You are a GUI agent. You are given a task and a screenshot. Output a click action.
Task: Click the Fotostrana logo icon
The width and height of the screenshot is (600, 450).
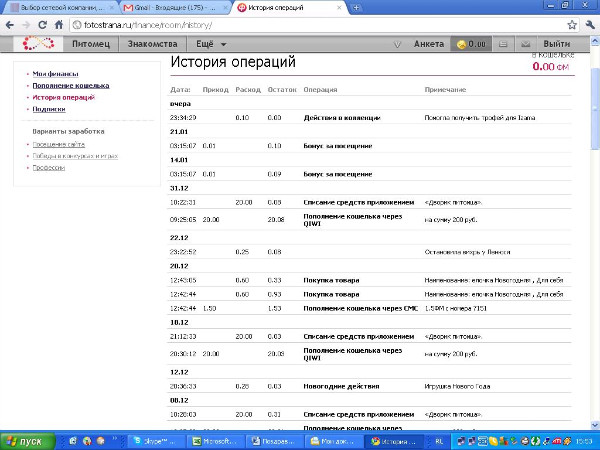[36, 44]
